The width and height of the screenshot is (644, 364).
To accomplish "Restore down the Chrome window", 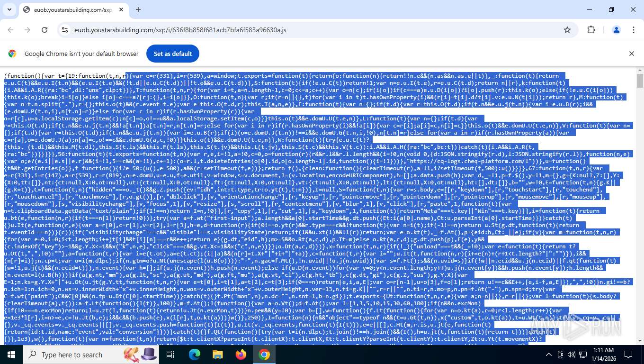I will (x=611, y=9).
